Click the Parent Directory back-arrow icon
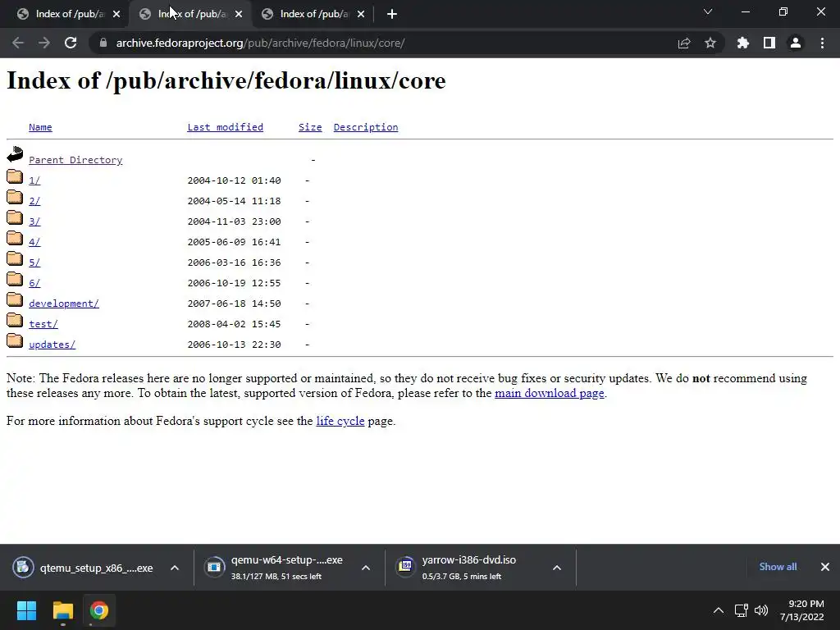Screen dimensions: 840x630 pos(15,154)
